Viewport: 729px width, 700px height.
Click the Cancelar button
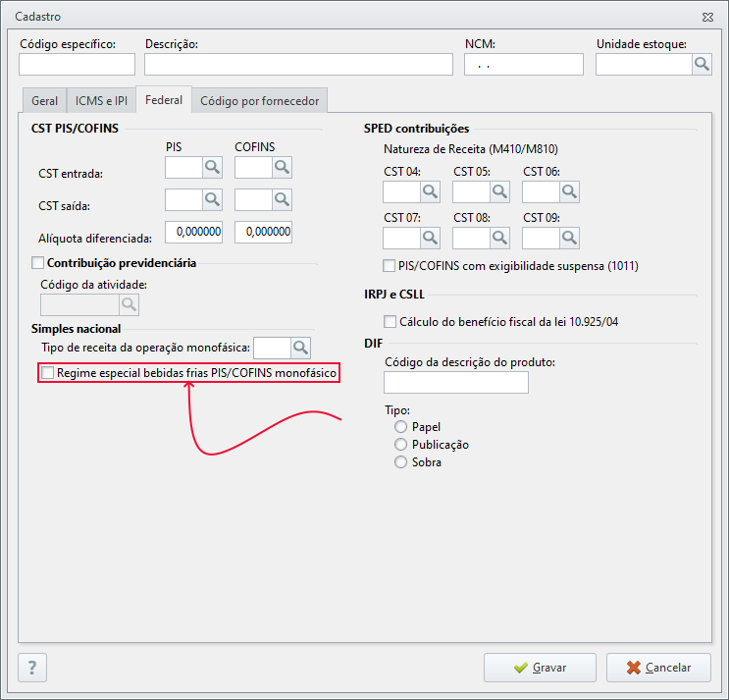click(x=658, y=668)
